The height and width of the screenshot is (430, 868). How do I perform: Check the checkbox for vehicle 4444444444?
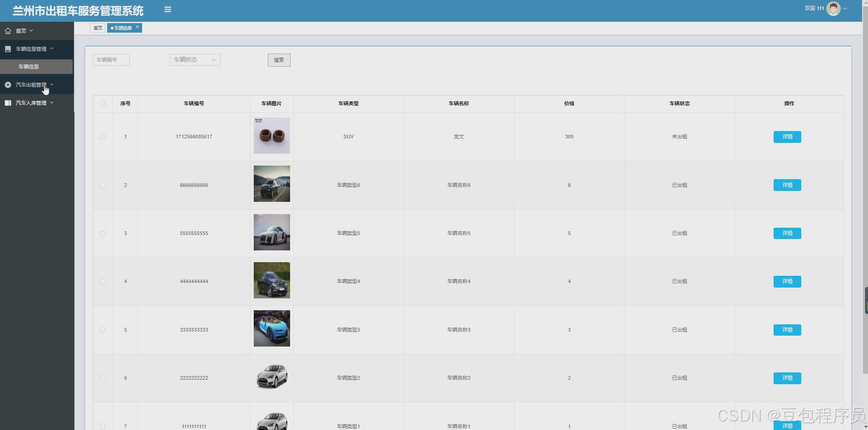[103, 282]
